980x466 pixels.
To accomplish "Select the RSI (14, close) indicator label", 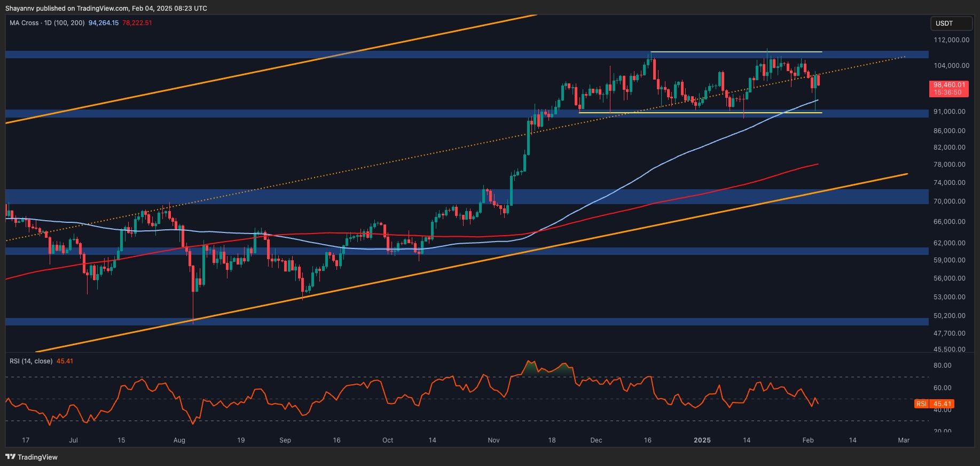I will (x=31, y=361).
